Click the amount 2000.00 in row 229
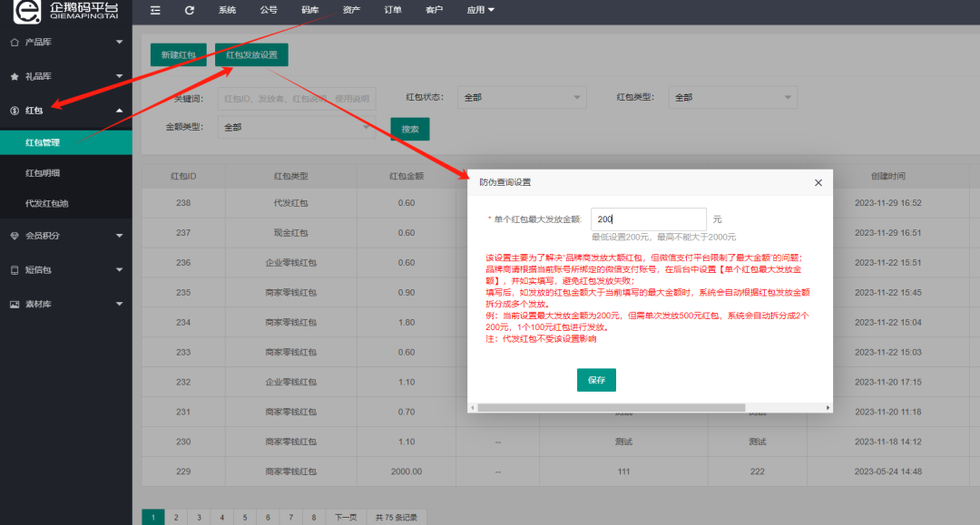The image size is (980, 525). (407, 472)
